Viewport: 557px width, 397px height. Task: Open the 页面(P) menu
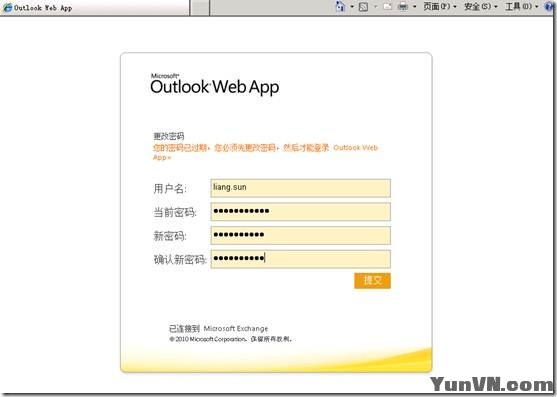[x=439, y=6]
